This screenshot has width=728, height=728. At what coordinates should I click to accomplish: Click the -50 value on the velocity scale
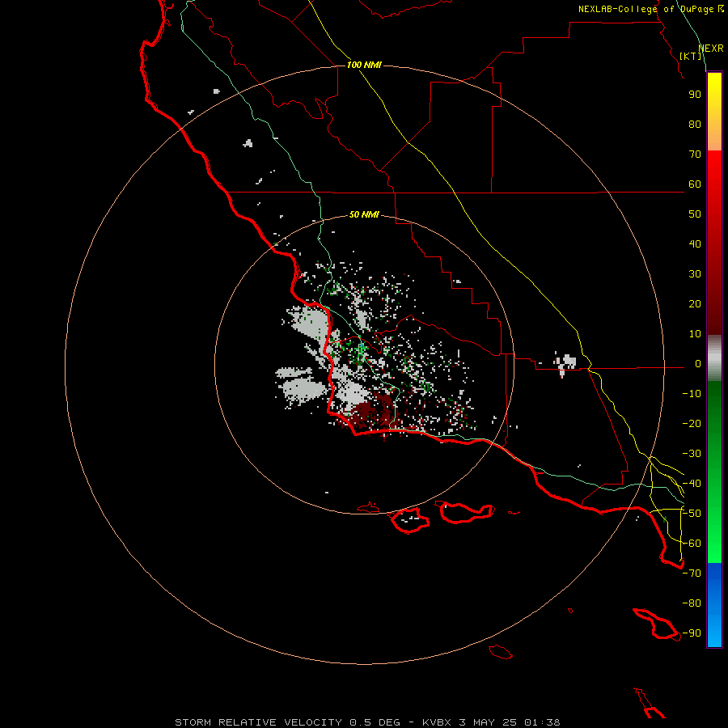tap(692, 514)
